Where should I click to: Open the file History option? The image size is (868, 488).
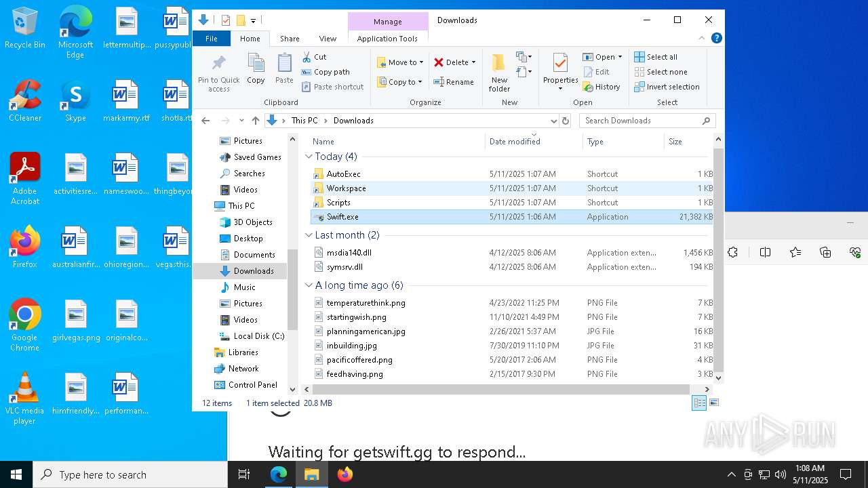pos(602,87)
